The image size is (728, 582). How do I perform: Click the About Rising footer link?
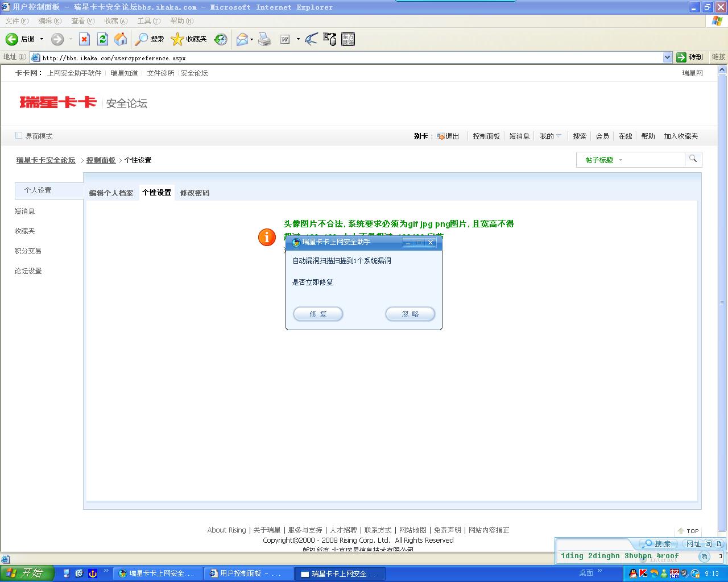coord(226,530)
